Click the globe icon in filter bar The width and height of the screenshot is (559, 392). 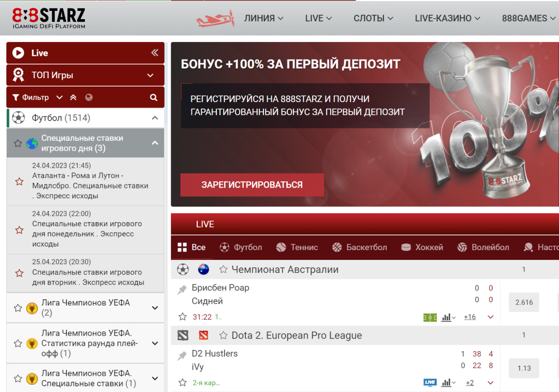point(89,97)
